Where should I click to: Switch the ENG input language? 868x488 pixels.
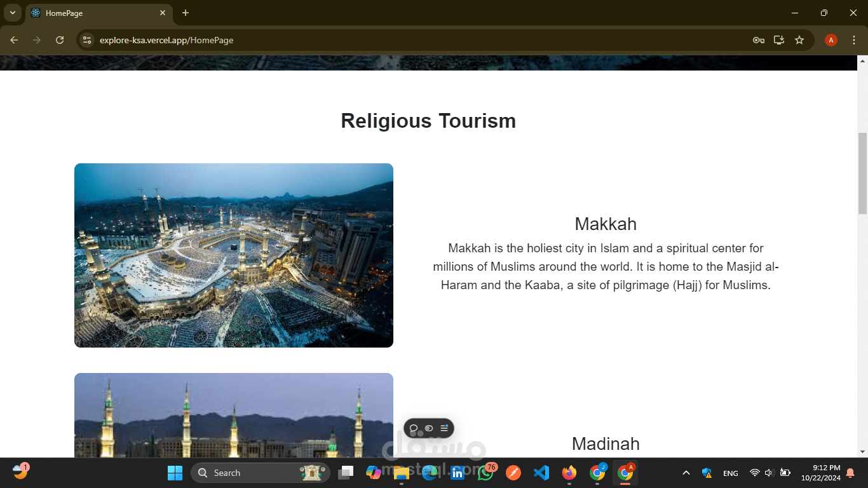point(731,473)
